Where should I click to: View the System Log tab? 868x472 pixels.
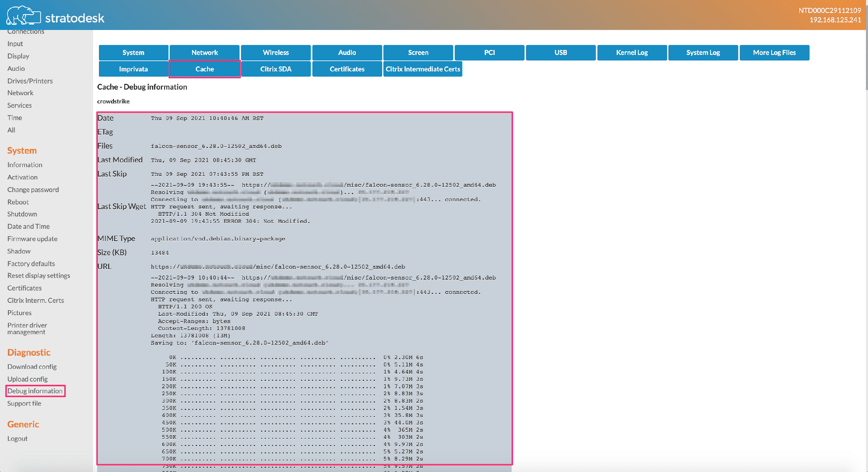[x=703, y=52]
